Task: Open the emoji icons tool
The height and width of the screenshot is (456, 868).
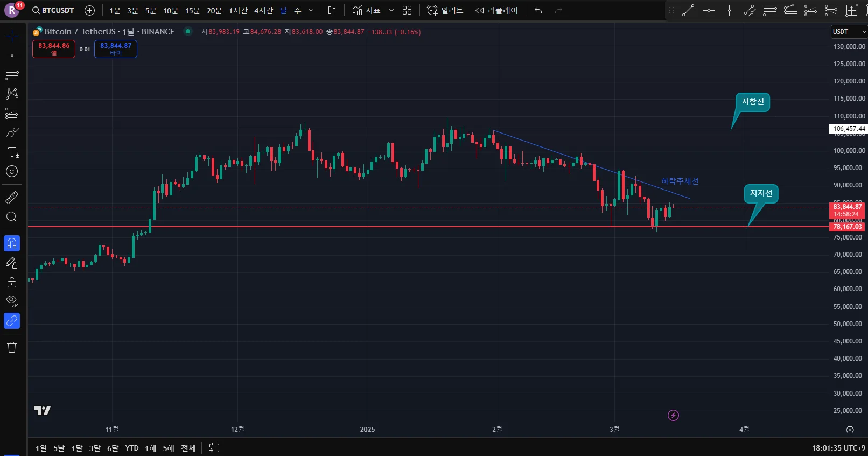Action: tap(12, 172)
